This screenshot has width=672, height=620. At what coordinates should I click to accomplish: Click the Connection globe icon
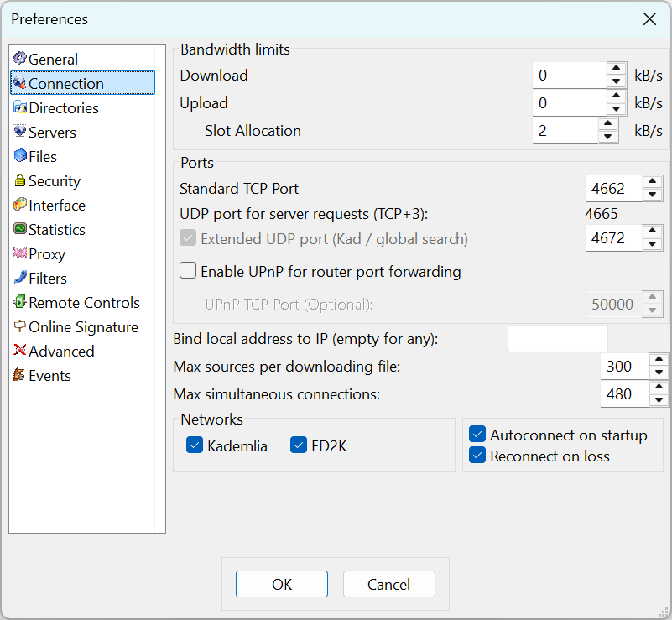point(19,82)
